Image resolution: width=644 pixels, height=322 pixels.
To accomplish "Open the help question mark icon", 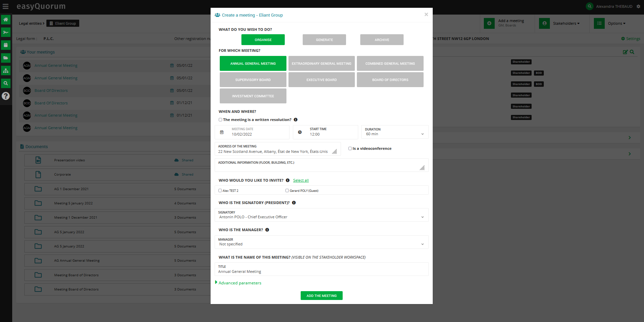I will point(6,96).
